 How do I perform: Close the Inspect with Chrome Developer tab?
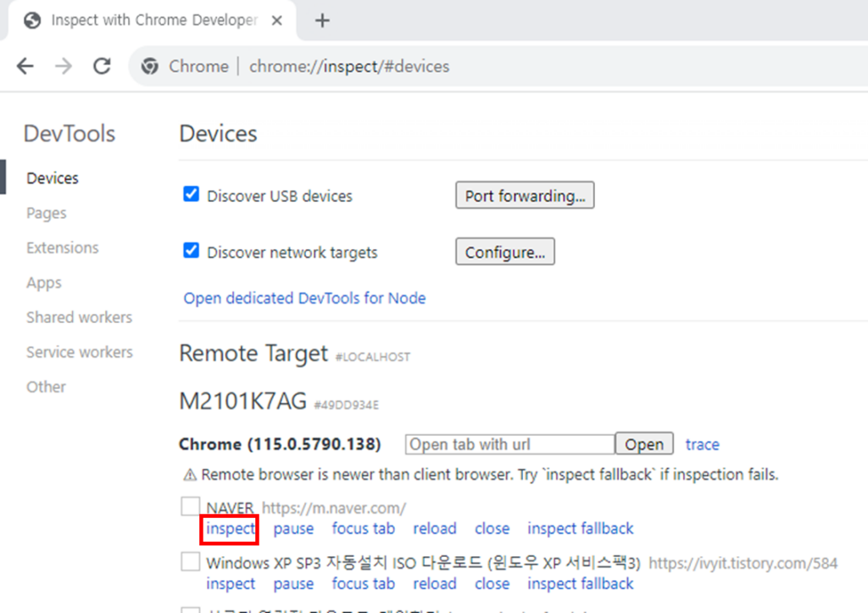276,20
